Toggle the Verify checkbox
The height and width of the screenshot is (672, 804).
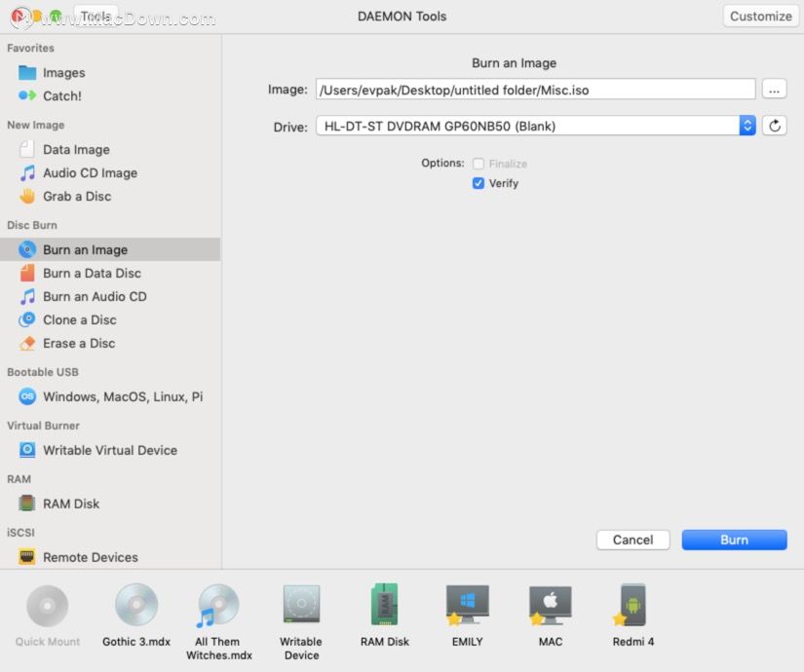pos(478,183)
